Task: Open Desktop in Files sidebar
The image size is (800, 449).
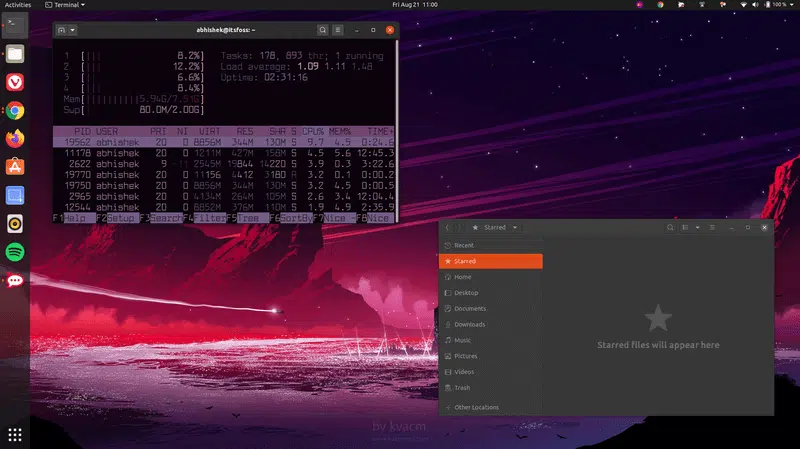Action: pyautogui.click(x=491, y=293)
